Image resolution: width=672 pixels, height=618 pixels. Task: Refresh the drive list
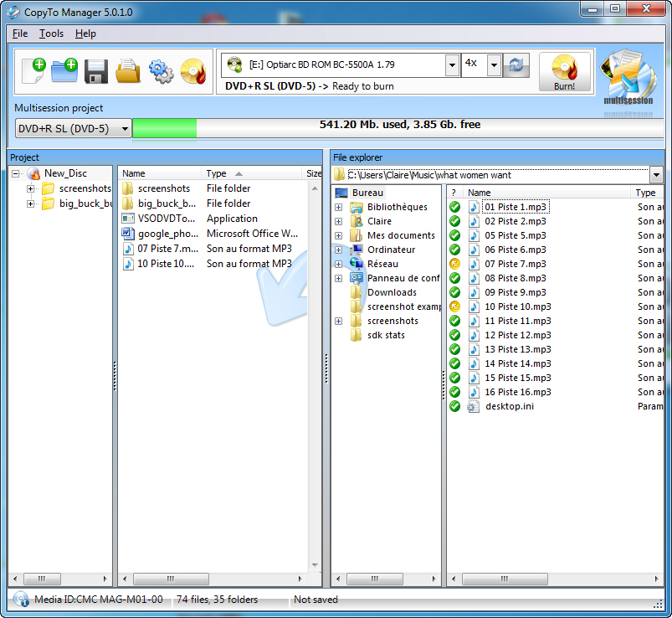pos(517,64)
